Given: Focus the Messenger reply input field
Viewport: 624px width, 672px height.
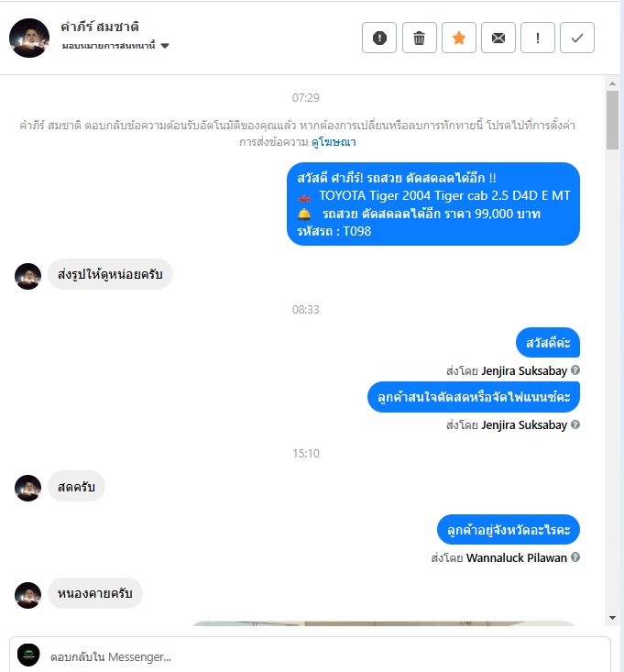Looking at the screenshot, I should point(325,656).
